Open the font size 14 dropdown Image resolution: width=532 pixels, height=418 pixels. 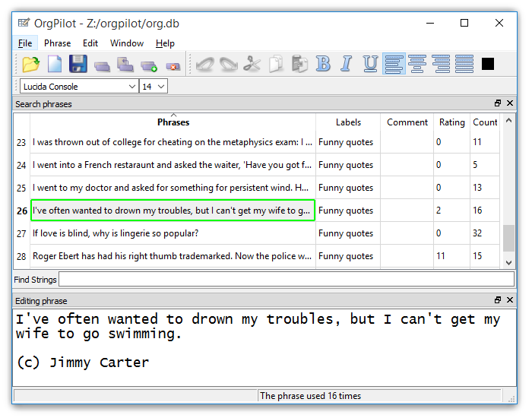[154, 87]
